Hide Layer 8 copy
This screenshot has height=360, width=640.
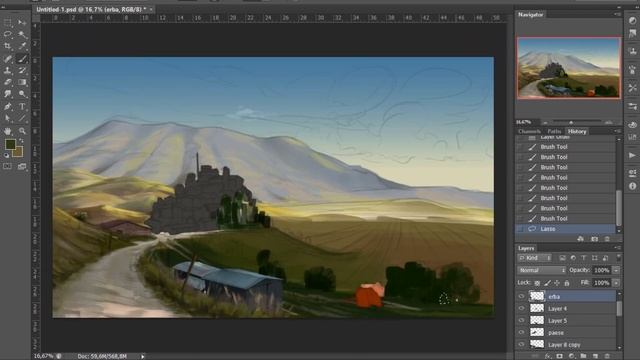point(521,344)
